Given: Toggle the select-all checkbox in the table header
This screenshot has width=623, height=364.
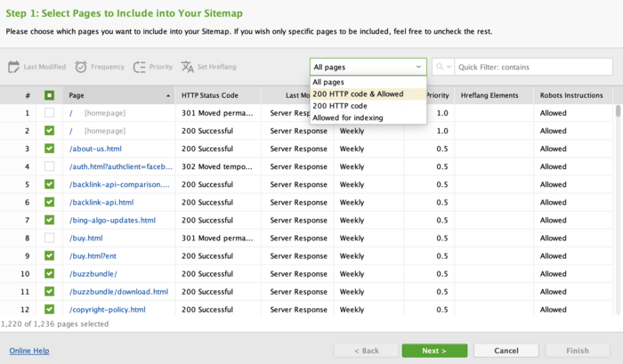Looking at the screenshot, I should [x=49, y=95].
